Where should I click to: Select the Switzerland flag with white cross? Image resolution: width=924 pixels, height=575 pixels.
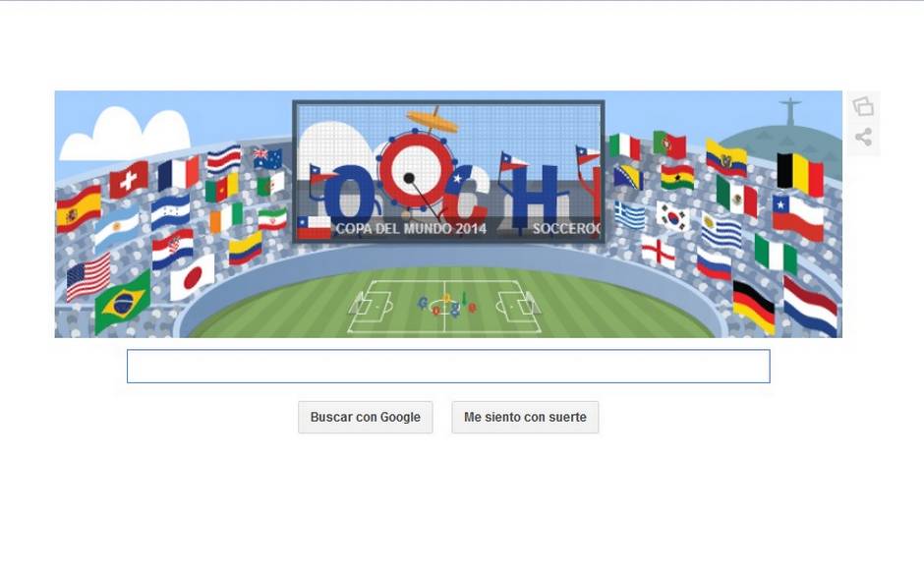129,179
